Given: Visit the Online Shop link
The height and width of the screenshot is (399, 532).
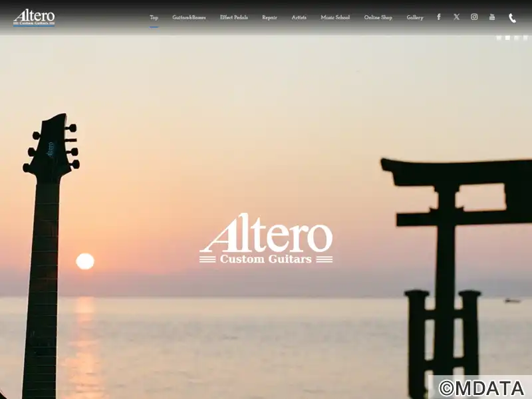Looking at the screenshot, I should 378,17.
